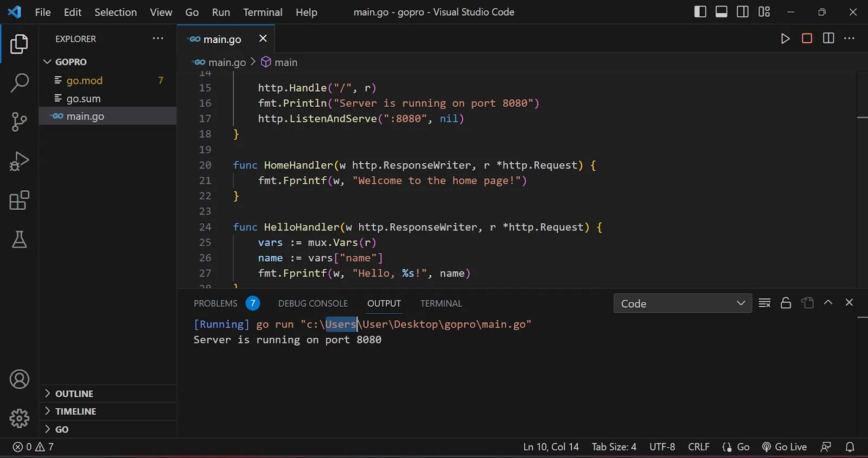Image resolution: width=868 pixels, height=458 pixels.
Task: Open the Help menu
Action: 307,12
